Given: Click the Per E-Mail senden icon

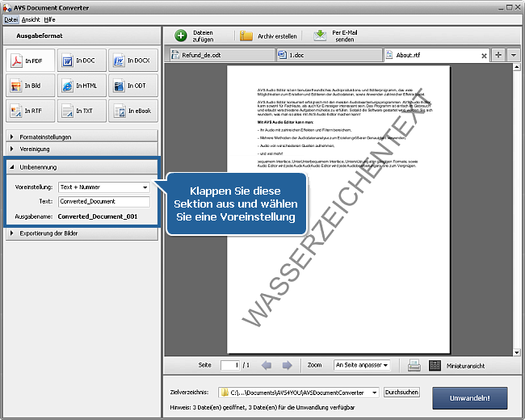Looking at the screenshot, I should pyautogui.click(x=320, y=36).
